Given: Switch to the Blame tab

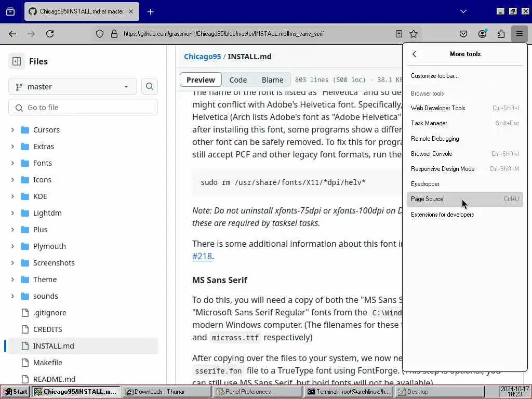Looking at the screenshot, I should click(x=272, y=79).
